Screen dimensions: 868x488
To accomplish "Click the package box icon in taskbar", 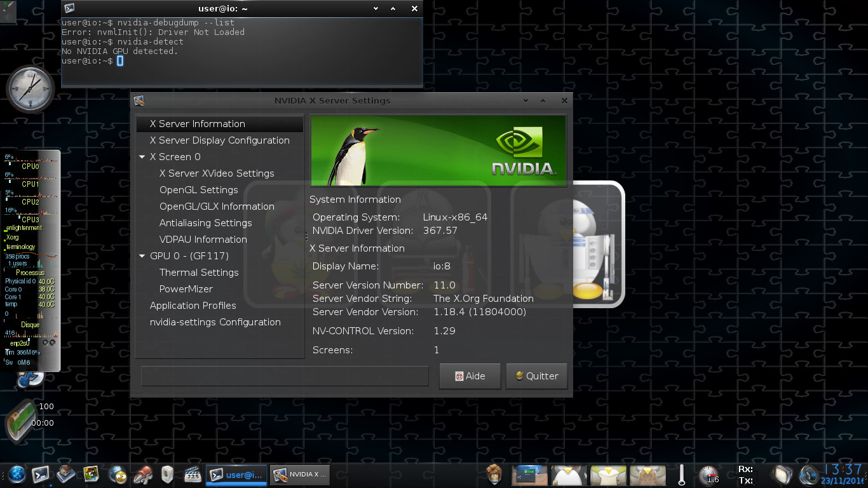I will click(495, 474).
